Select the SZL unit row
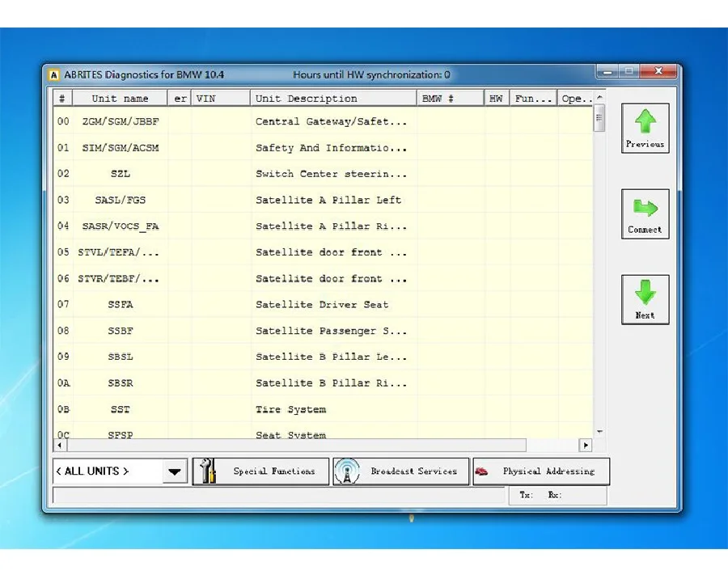This screenshot has height=575, width=728. click(323, 174)
